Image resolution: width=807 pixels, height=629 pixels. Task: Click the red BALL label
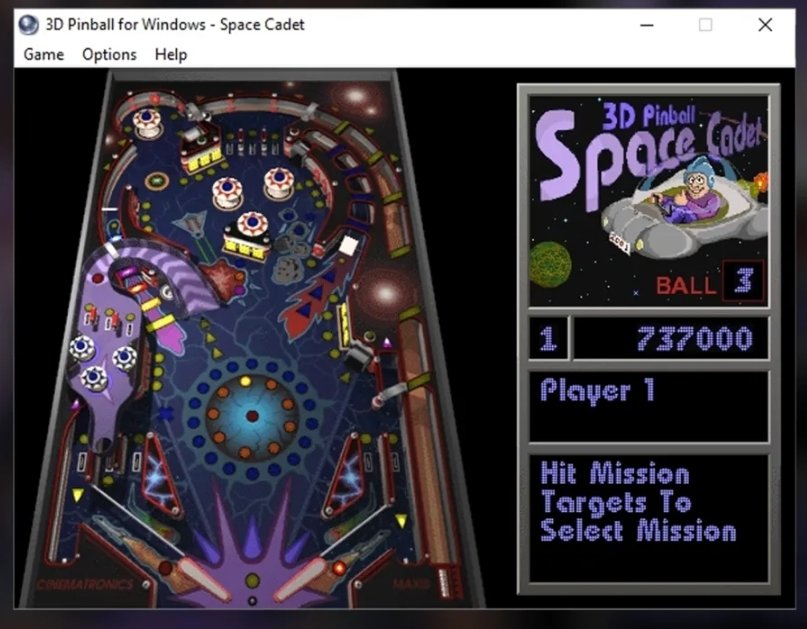[686, 285]
